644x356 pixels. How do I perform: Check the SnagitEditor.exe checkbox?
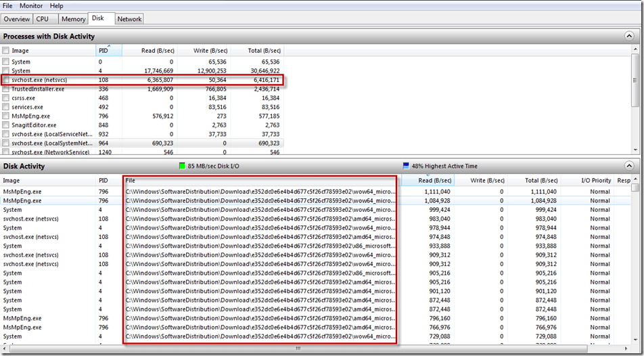click(x=6, y=125)
